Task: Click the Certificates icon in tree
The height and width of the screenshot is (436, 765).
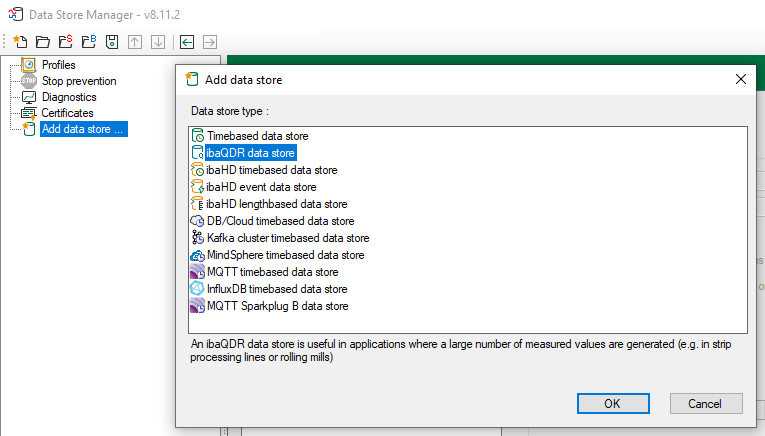Action: tap(29, 113)
